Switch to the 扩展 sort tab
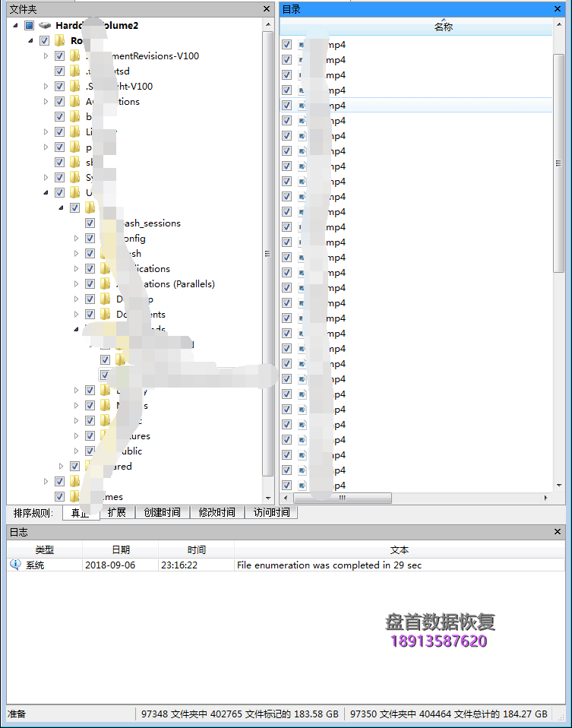 coord(117,512)
